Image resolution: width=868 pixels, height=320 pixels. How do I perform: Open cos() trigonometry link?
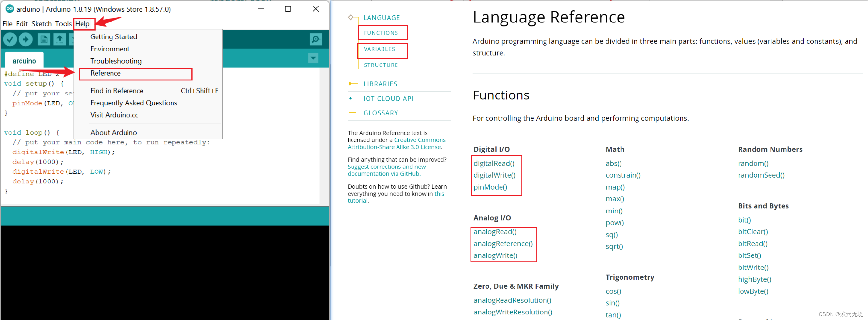coord(613,291)
